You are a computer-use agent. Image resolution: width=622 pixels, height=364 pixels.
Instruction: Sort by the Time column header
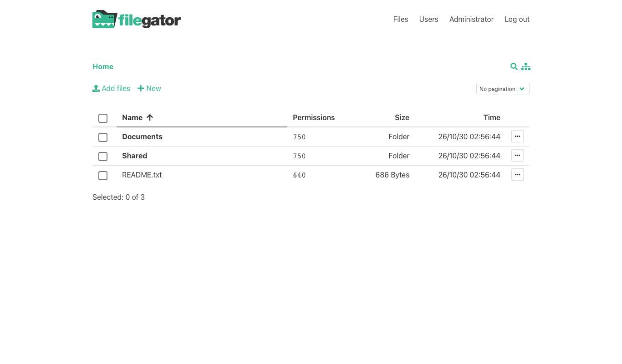pos(492,117)
